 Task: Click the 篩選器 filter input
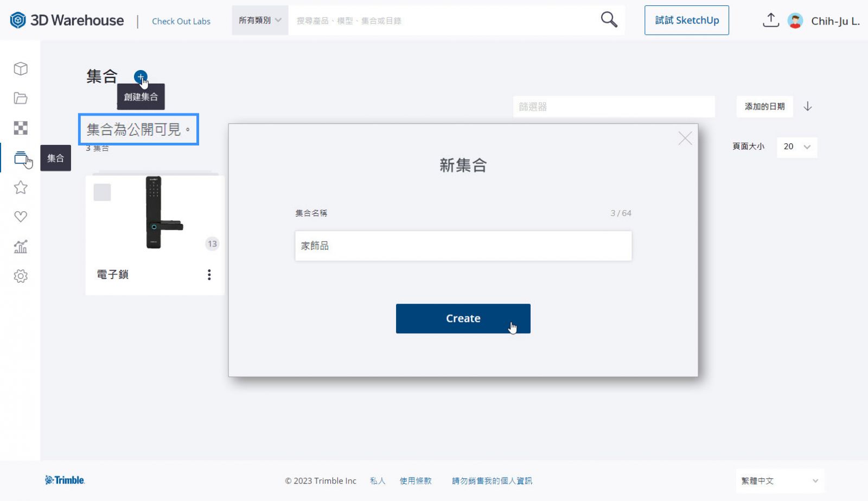(x=614, y=107)
